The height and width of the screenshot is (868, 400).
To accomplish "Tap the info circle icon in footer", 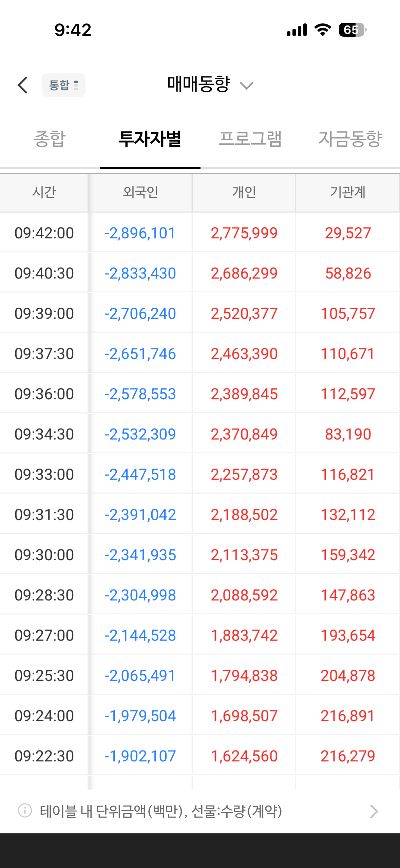I will [x=25, y=811].
